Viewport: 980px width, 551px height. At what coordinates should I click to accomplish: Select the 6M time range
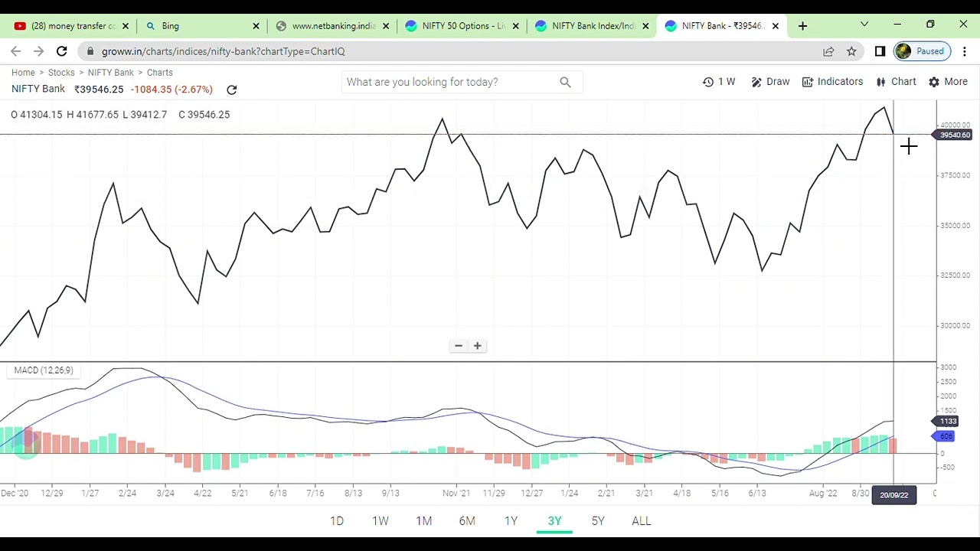[467, 521]
